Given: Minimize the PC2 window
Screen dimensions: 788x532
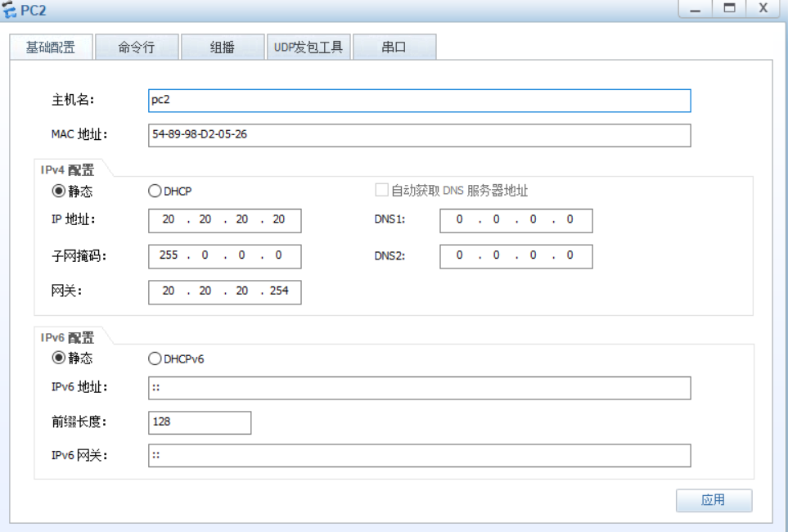Looking at the screenshot, I should click(x=695, y=8).
